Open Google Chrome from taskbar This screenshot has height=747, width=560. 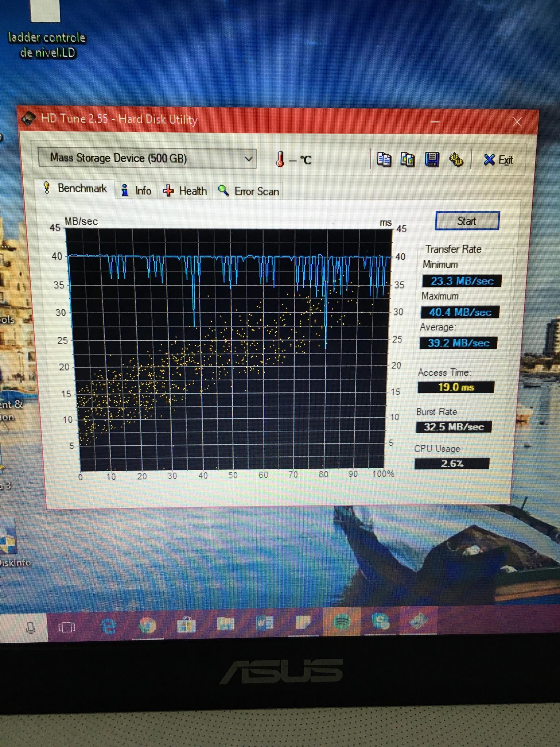[x=147, y=626]
